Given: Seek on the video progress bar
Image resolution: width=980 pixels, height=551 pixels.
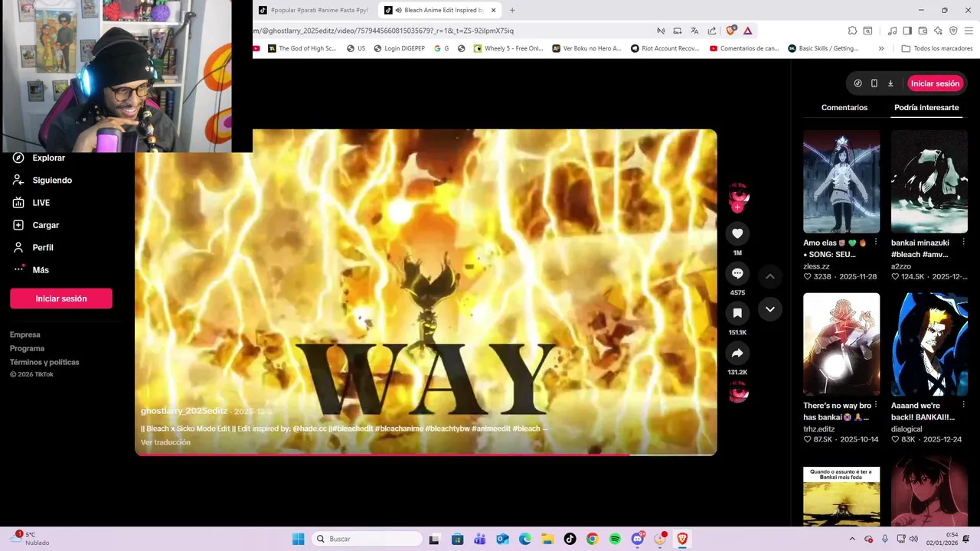Looking at the screenshot, I should [426, 455].
